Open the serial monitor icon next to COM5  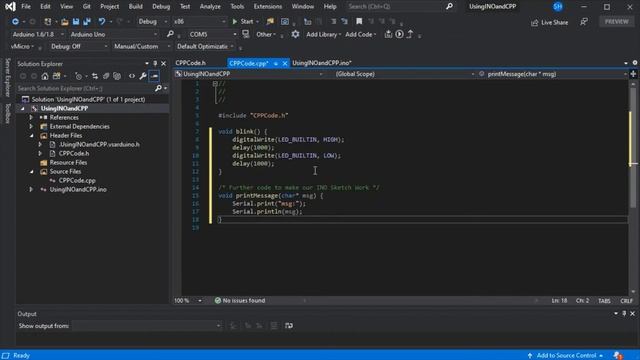[x=245, y=34]
